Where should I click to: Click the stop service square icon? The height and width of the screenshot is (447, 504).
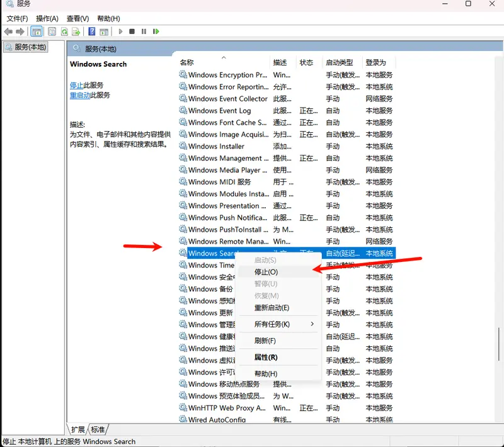[132, 31]
